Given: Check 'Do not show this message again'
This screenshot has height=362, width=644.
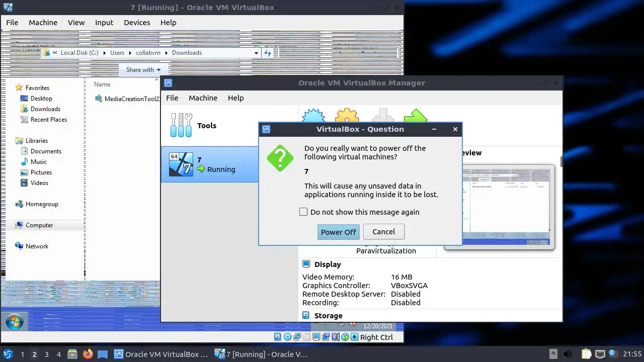Looking at the screenshot, I should [x=303, y=212].
